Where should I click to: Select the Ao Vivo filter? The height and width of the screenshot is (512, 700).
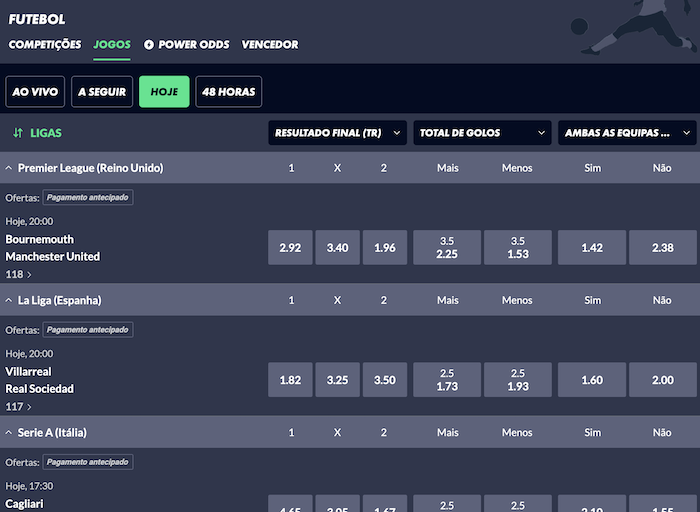click(35, 92)
